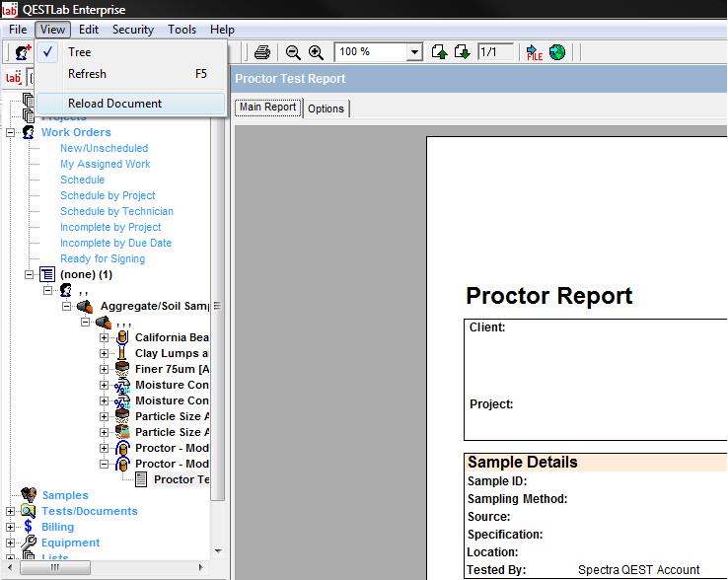This screenshot has width=728, height=580.
Task: Open Incomplete by Due Date link
Action: 115,243
